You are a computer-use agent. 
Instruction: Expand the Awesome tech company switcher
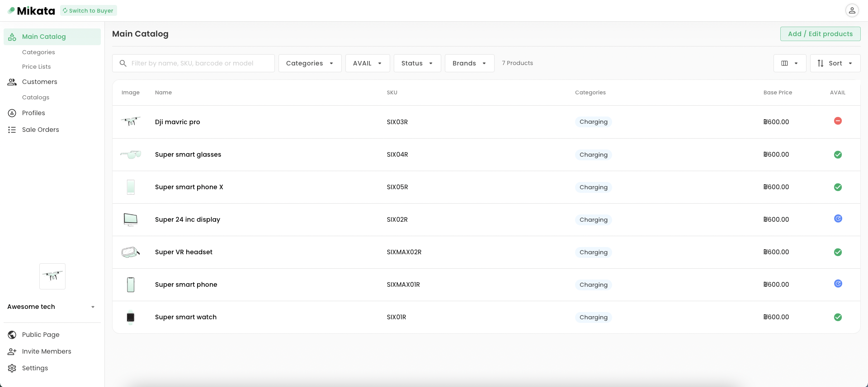coord(93,307)
